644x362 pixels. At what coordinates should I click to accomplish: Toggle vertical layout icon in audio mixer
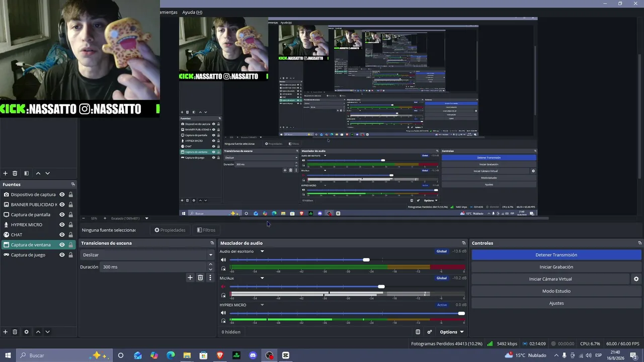418,332
